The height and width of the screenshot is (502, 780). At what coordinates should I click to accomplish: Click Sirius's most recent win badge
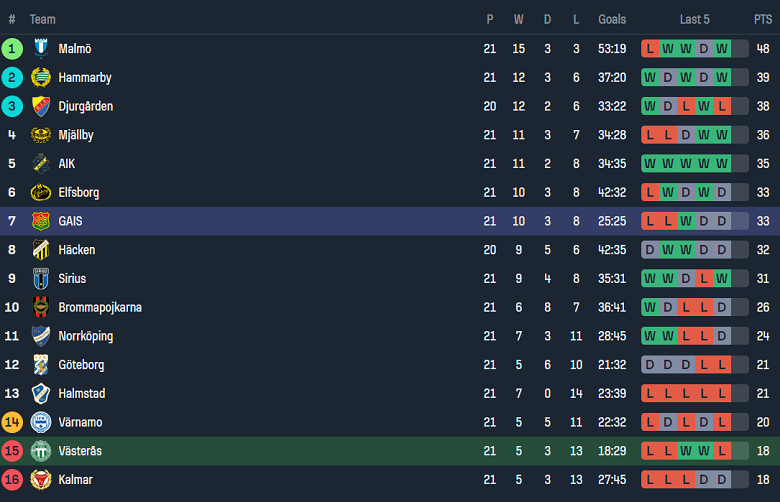coord(722,279)
